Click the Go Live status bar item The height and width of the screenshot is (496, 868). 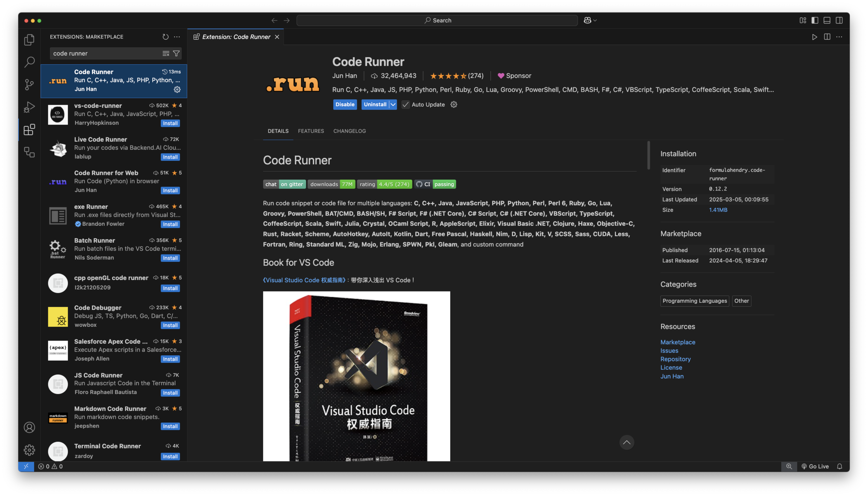[x=815, y=466]
